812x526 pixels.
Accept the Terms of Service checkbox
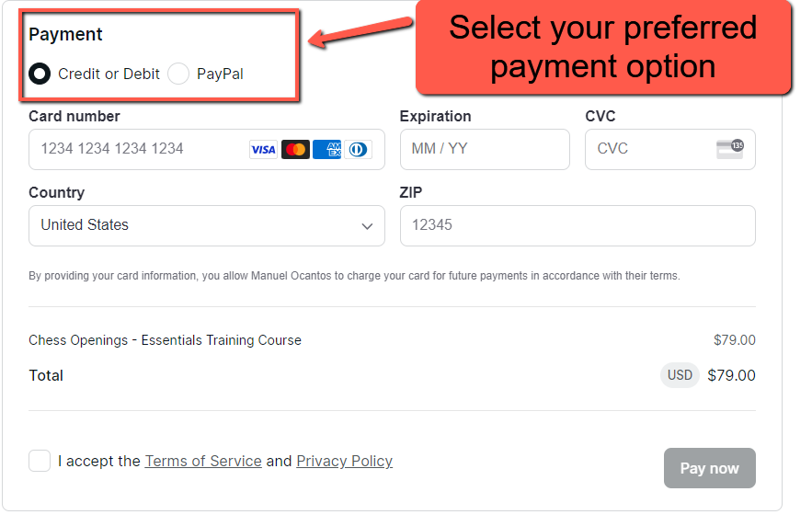coord(40,461)
